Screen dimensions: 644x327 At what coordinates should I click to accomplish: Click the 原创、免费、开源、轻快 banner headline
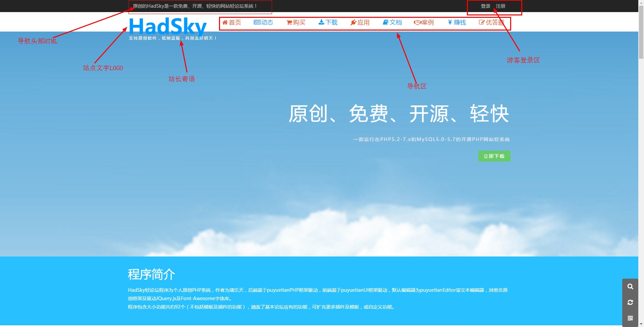pos(399,113)
